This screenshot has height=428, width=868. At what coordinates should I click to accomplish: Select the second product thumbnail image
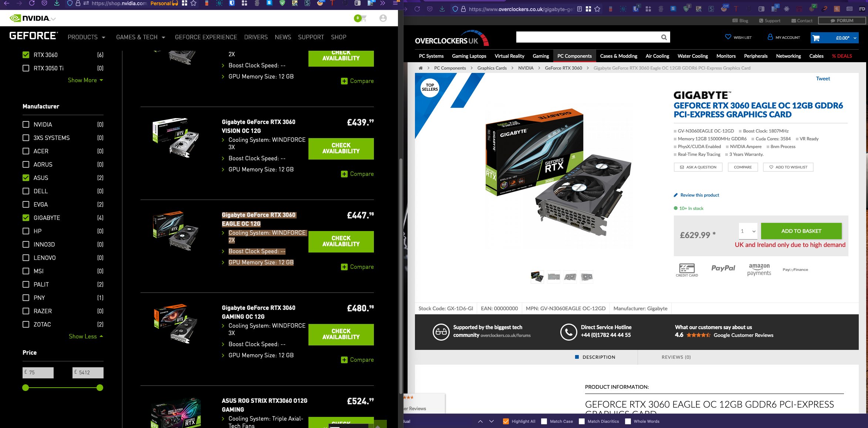(553, 277)
